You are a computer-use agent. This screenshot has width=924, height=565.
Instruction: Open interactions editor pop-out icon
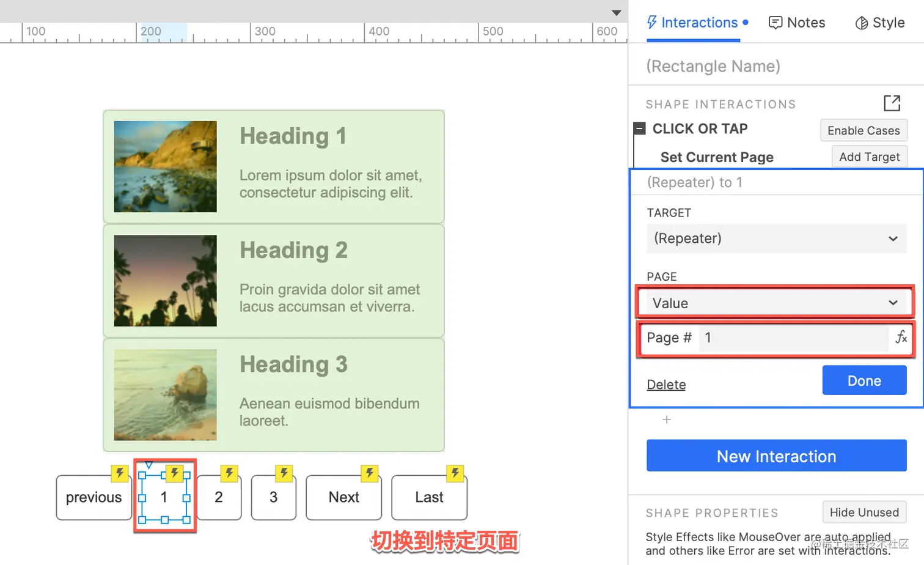click(892, 103)
